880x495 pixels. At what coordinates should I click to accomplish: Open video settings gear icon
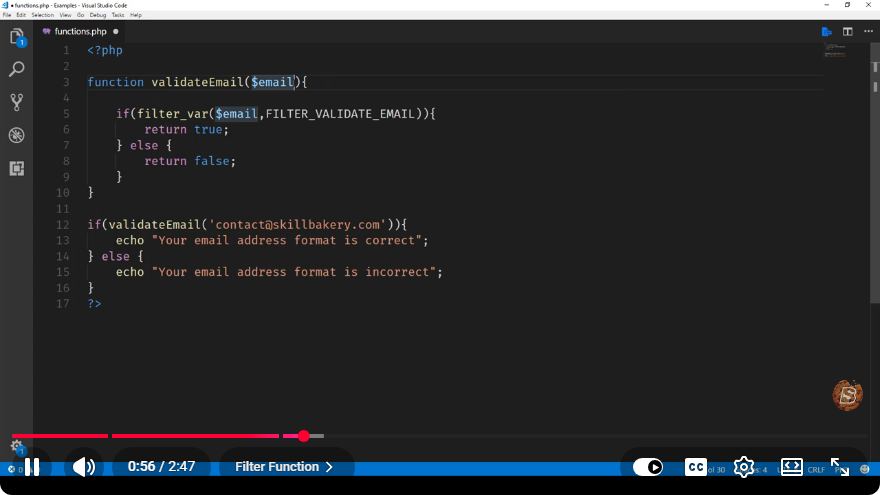pos(744,467)
